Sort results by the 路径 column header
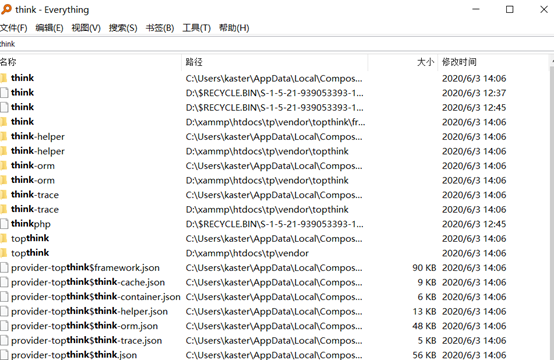554x360 pixels. point(275,62)
